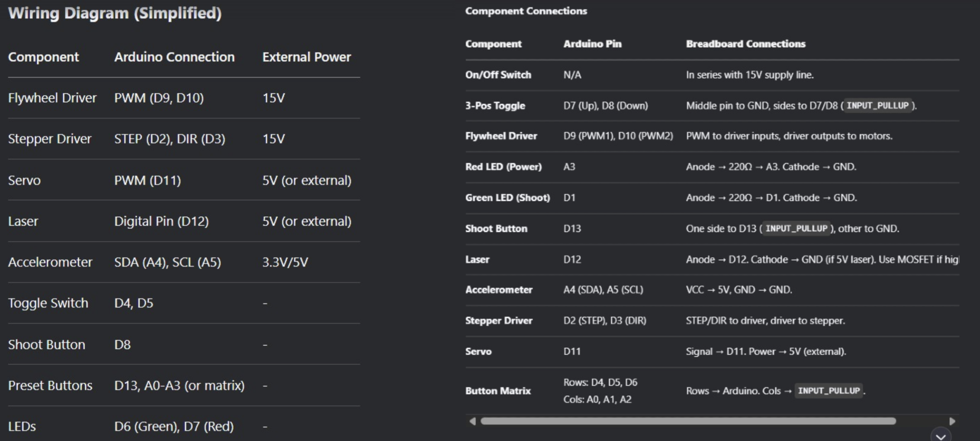Viewport: 980px width, 441px height.
Task: Select the External Power column header
Action: [x=306, y=57]
